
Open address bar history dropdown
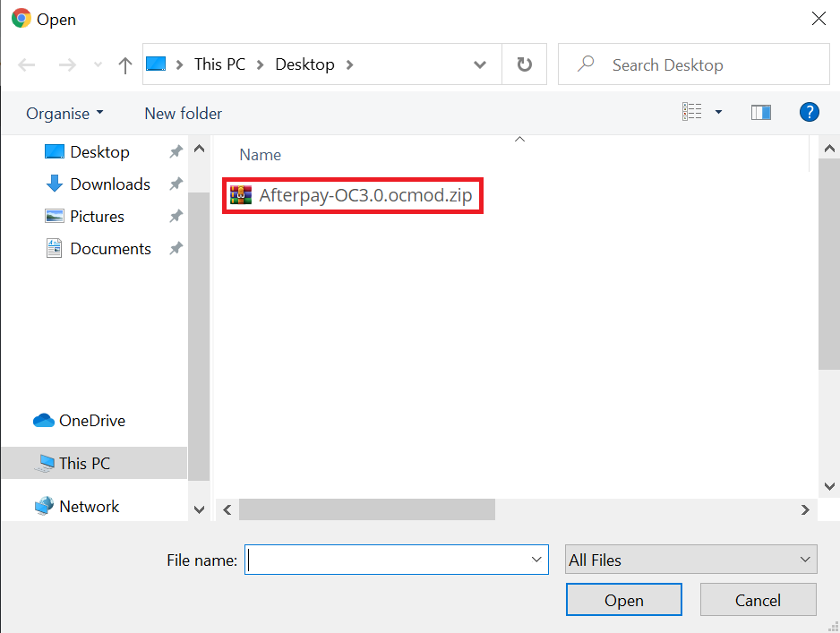(x=480, y=64)
